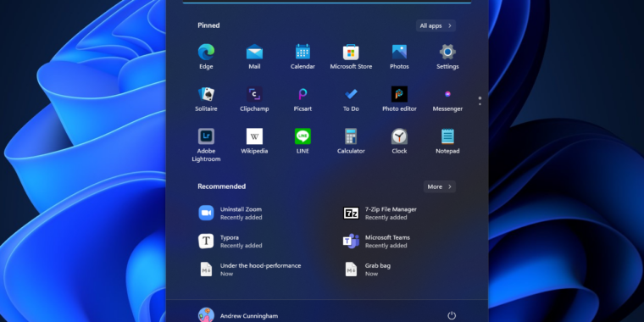Open the power options button
Screen dimensions: 644x322
pos(452,315)
